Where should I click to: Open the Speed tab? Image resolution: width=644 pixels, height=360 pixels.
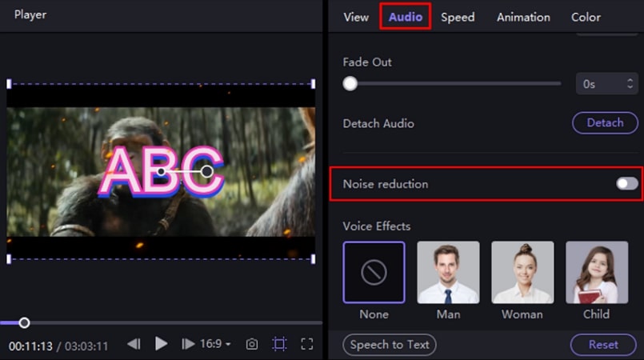(458, 18)
